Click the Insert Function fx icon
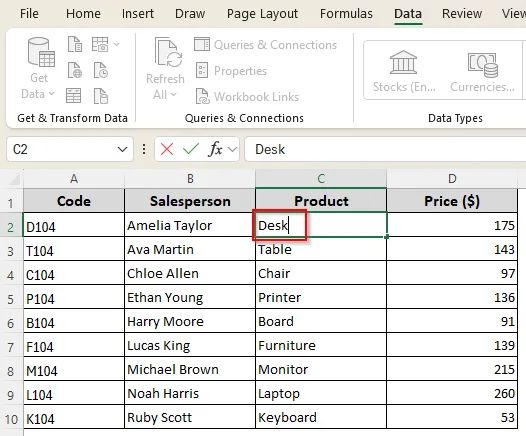Viewport: 526px width, 436px height. pos(215,149)
